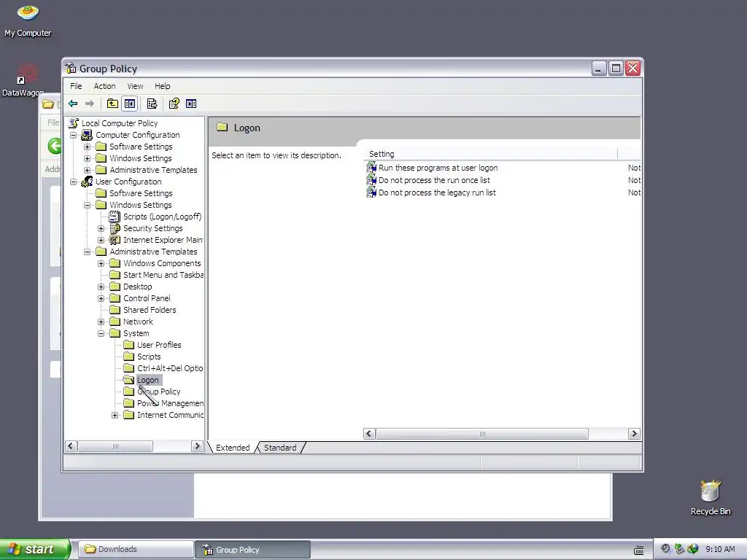Screen dimensions: 747x560
Task: Switch to Downloads taskbar button
Action: tap(135, 549)
